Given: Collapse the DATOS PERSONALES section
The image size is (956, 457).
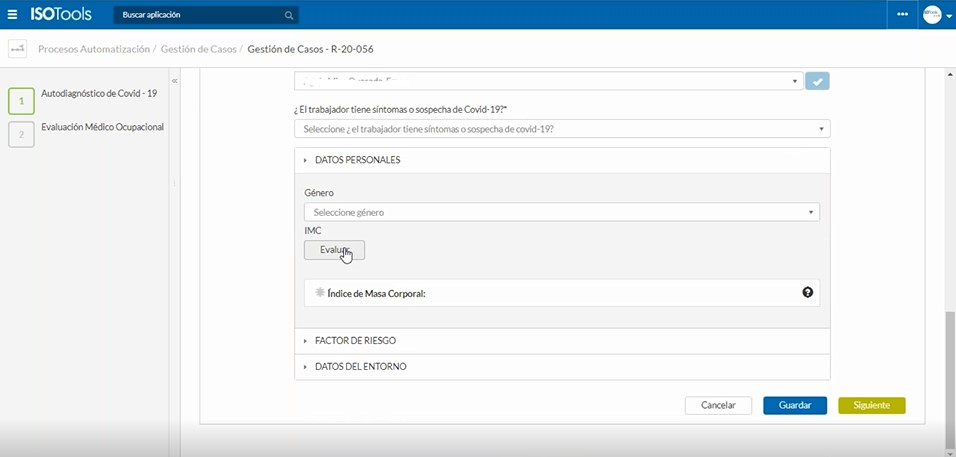Looking at the screenshot, I should click(357, 160).
